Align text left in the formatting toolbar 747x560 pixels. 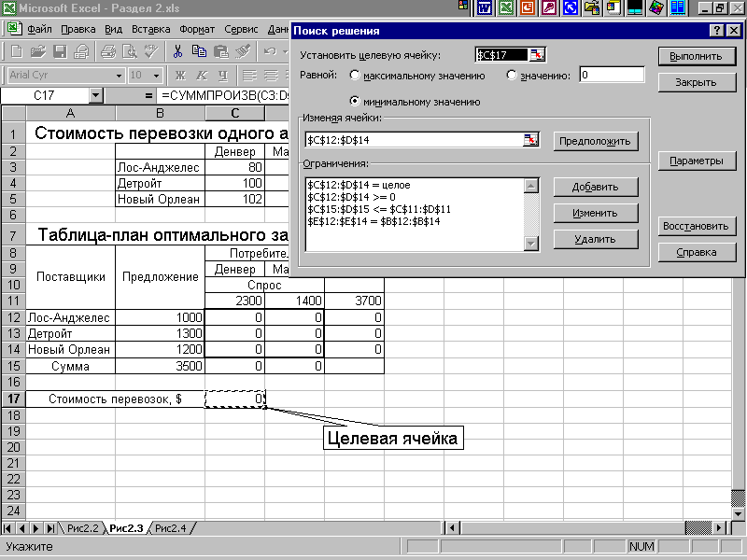pos(249,76)
